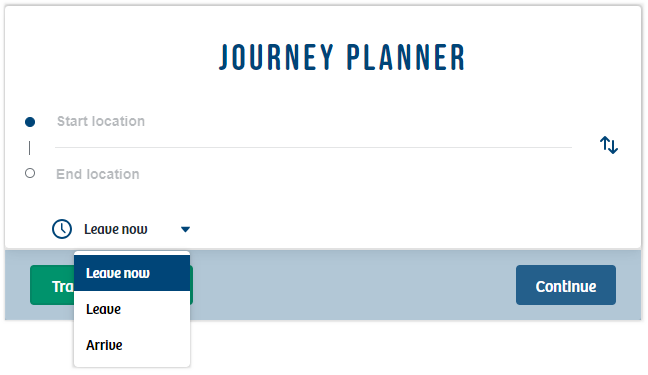Click the vertical connector line between location markers
Screen dimensions: 648x375
tap(29, 148)
